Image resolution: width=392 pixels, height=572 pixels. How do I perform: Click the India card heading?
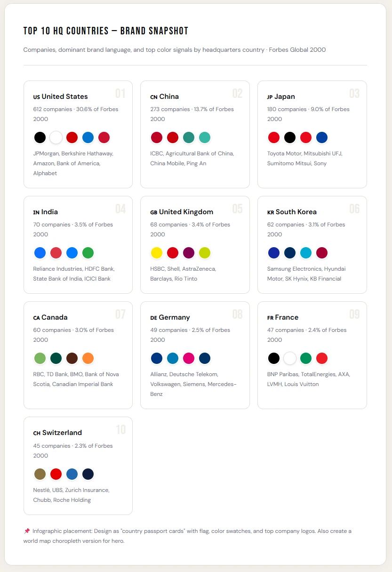click(x=45, y=212)
